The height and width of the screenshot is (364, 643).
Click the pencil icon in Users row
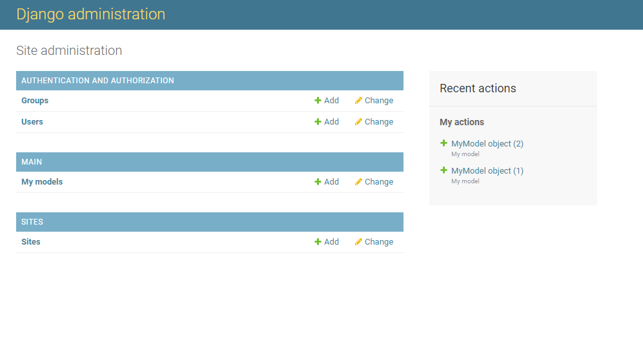pos(358,122)
